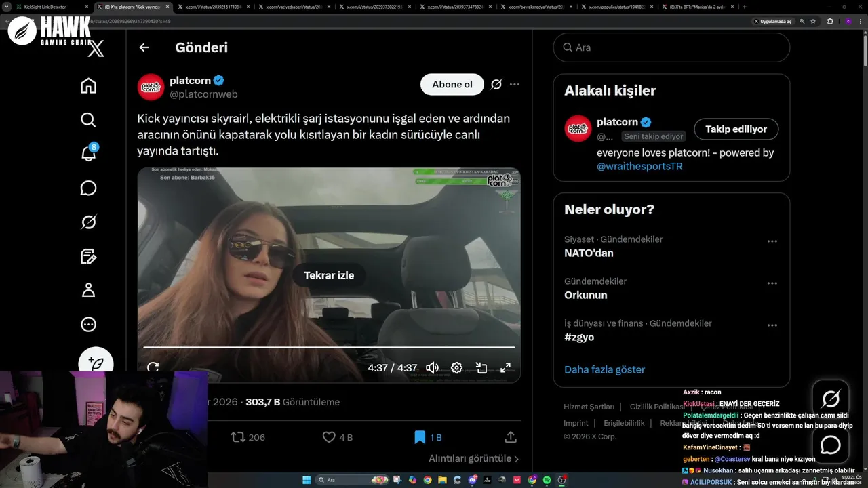Mute the video with the speaker icon
868x488 pixels.
[x=432, y=368]
